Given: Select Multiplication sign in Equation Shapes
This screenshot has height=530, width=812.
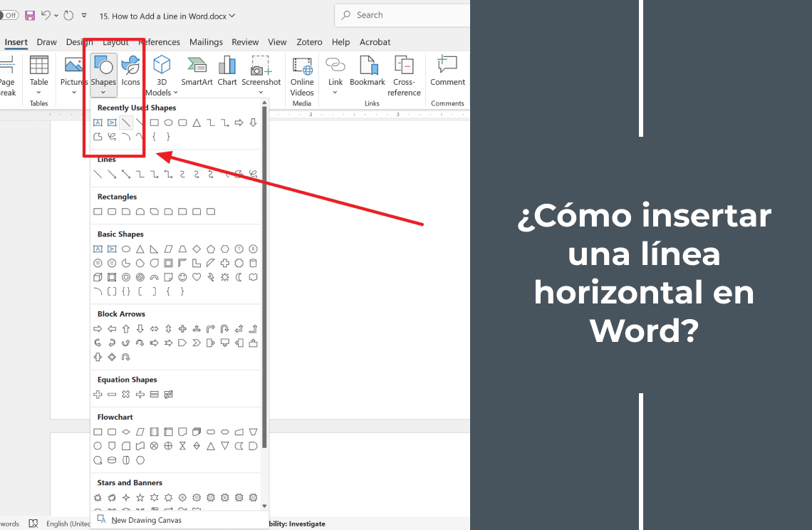Looking at the screenshot, I should click(x=126, y=395).
